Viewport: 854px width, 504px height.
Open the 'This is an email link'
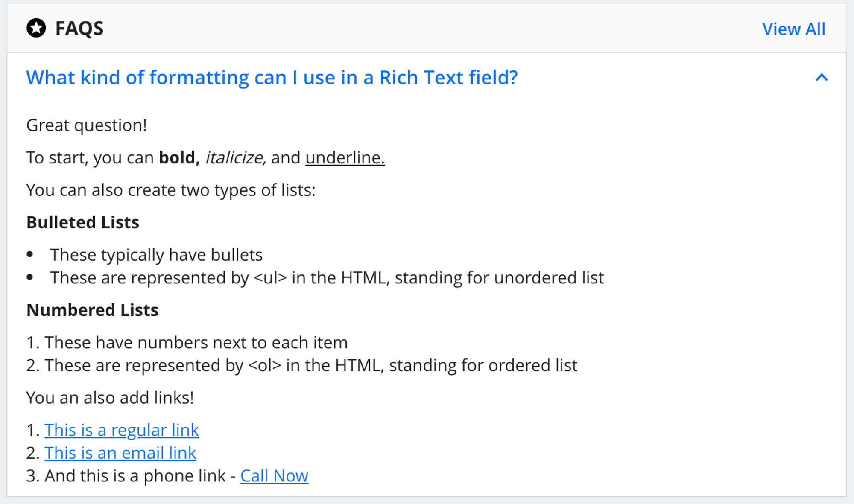point(120,453)
